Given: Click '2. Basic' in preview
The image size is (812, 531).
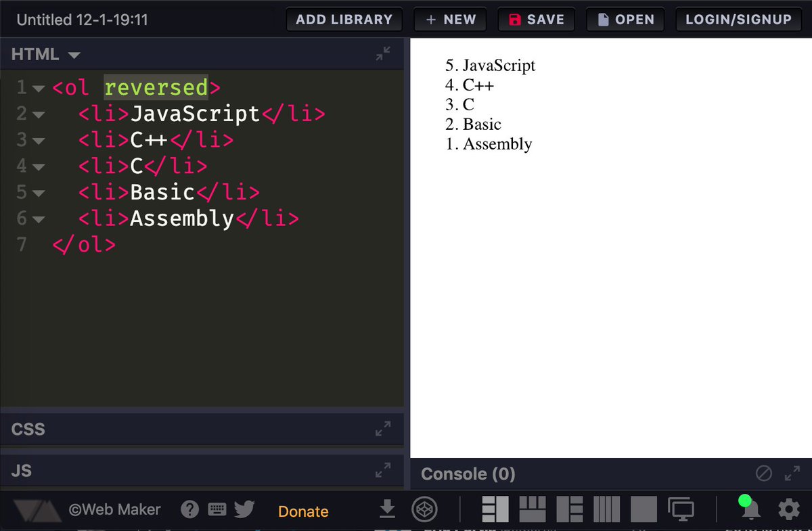Looking at the screenshot, I should pyautogui.click(x=474, y=124).
